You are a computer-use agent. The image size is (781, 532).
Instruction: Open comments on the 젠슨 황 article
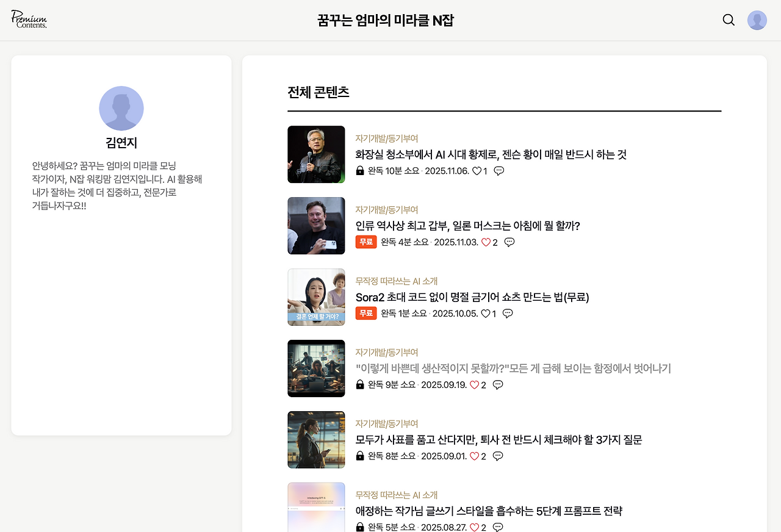point(499,171)
